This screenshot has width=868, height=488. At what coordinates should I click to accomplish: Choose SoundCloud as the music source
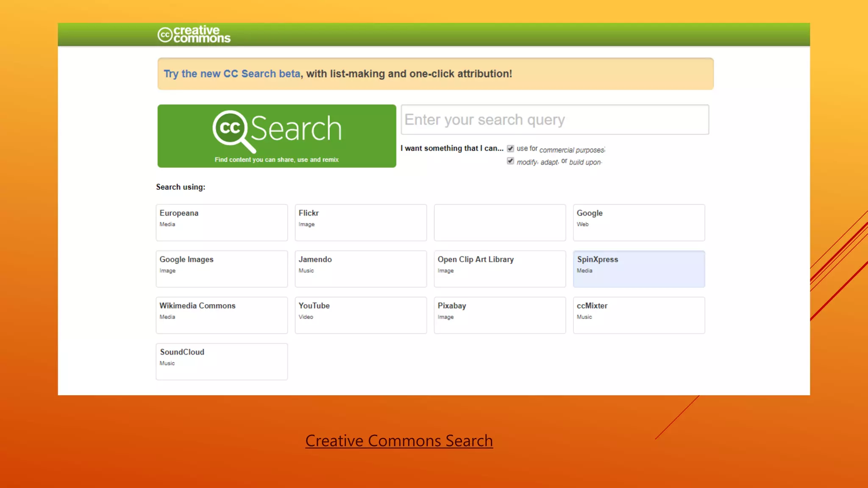click(x=221, y=361)
